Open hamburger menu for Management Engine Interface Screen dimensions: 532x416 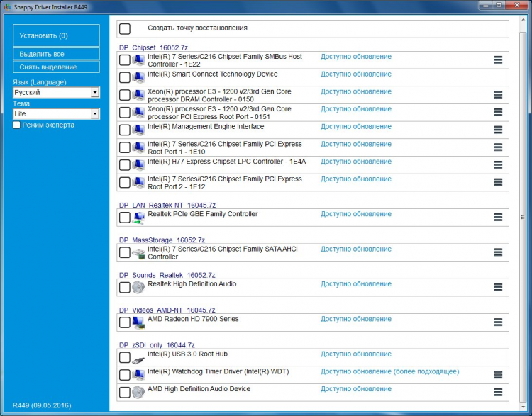498,130
